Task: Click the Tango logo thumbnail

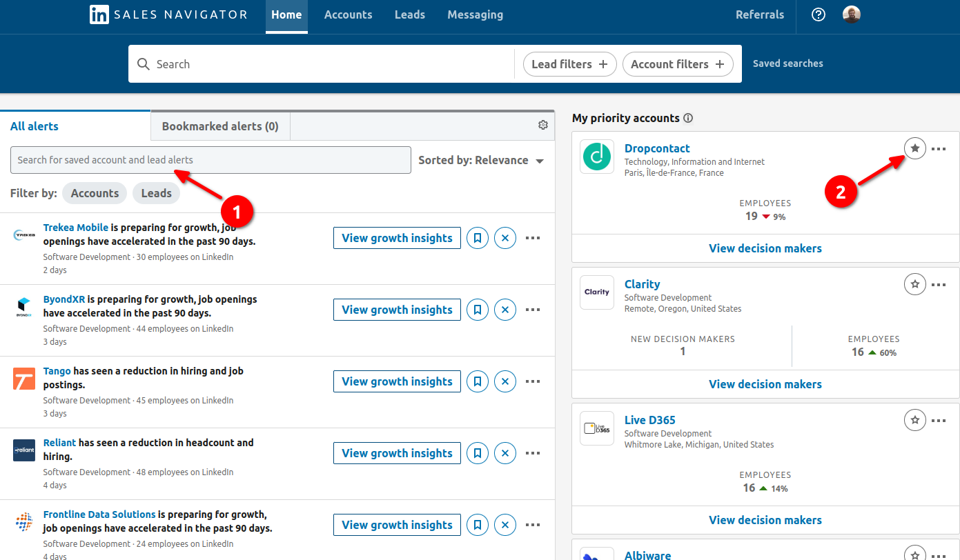Action: point(24,379)
